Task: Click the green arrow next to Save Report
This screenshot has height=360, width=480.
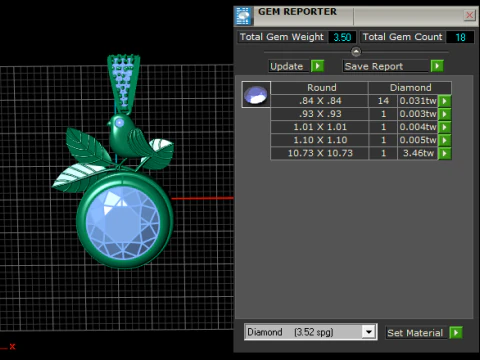Action: click(x=437, y=66)
